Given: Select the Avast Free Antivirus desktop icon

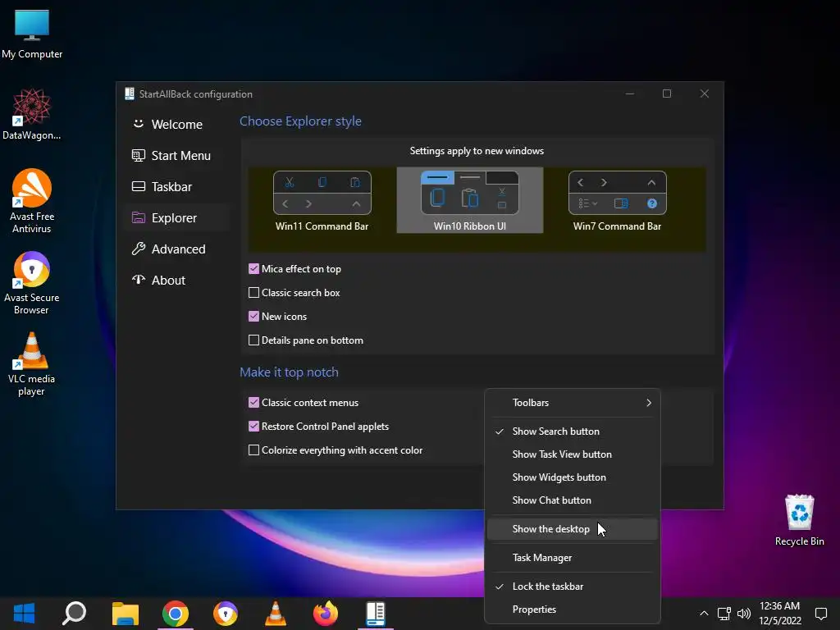Looking at the screenshot, I should point(32,202).
